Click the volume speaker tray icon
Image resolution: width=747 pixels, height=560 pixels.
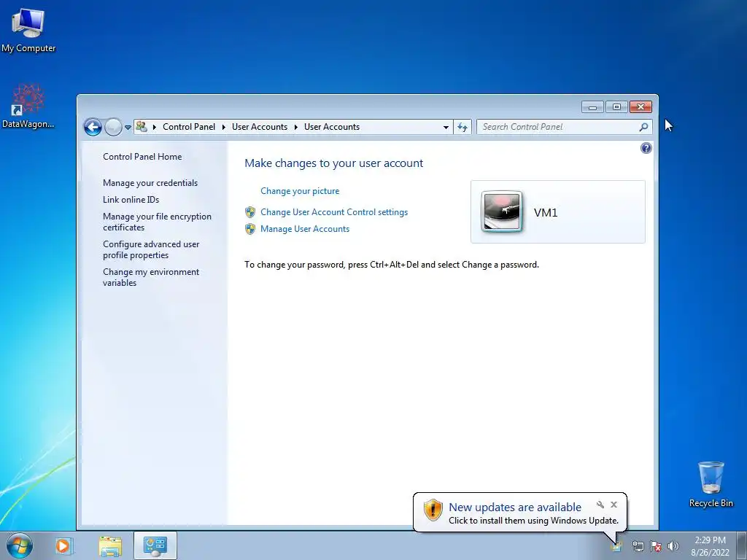click(673, 546)
